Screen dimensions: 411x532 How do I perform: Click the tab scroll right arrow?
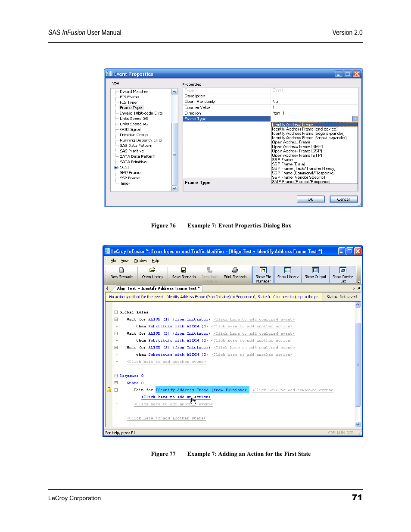pos(354,288)
